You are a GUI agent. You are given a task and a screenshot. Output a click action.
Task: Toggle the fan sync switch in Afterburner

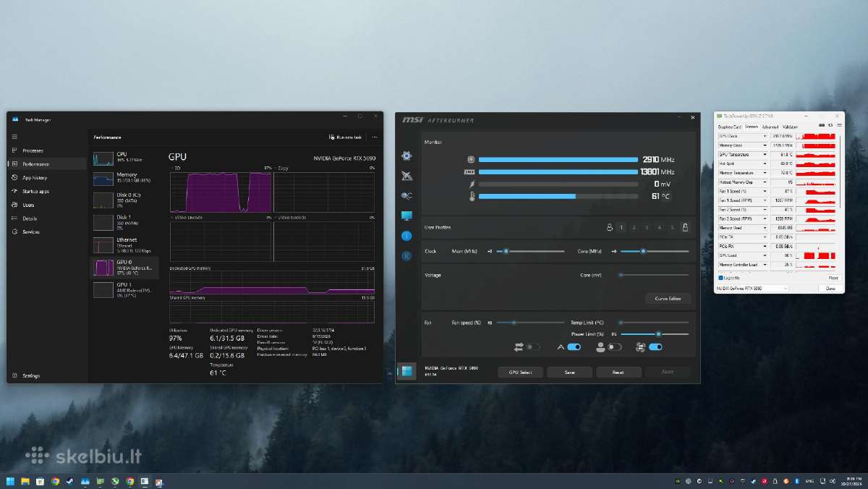point(655,347)
